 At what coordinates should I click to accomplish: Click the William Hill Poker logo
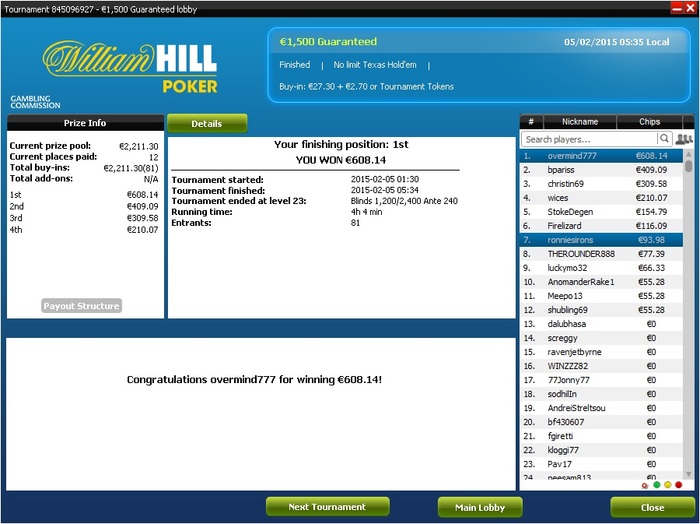[130, 67]
